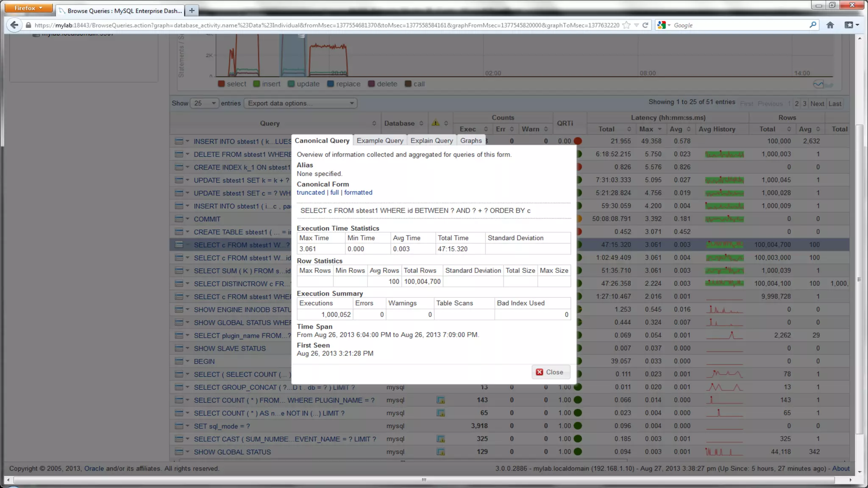
Task: Switch to the Example Query tab
Action: [x=380, y=141]
